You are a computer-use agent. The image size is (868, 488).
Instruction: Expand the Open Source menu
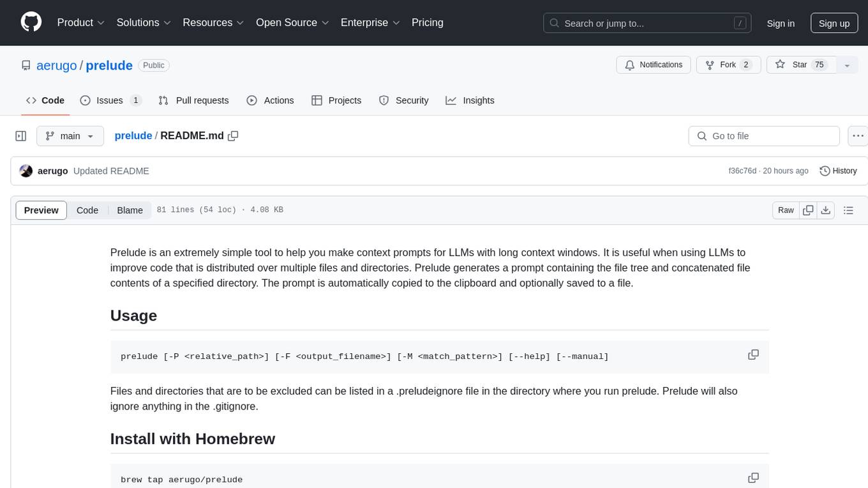[292, 22]
